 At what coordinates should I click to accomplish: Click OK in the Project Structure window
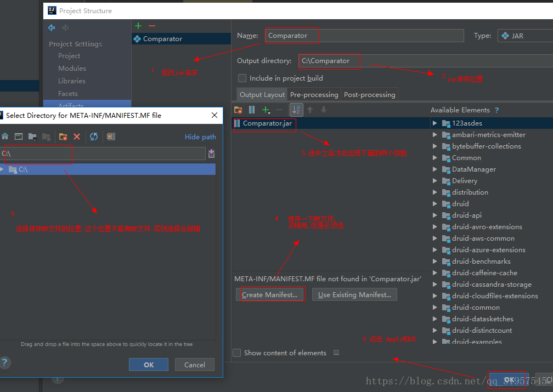(x=509, y=380)
